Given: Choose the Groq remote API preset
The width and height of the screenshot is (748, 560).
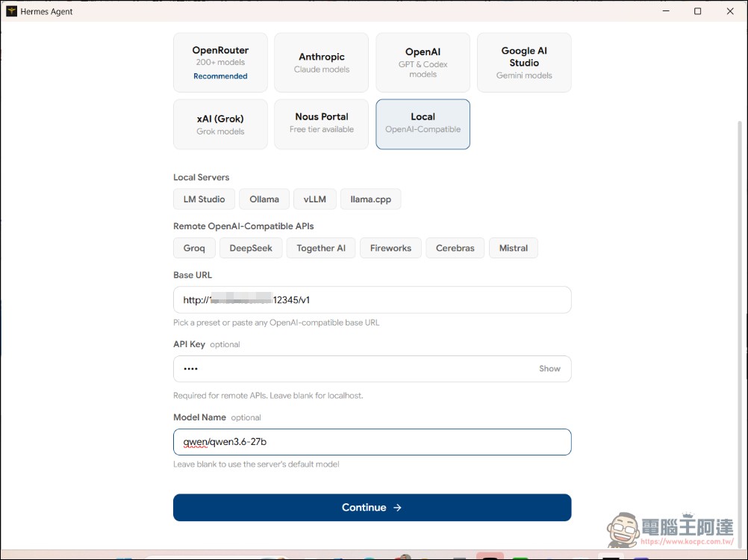Looking at the screenshot, I should point(194,248).
